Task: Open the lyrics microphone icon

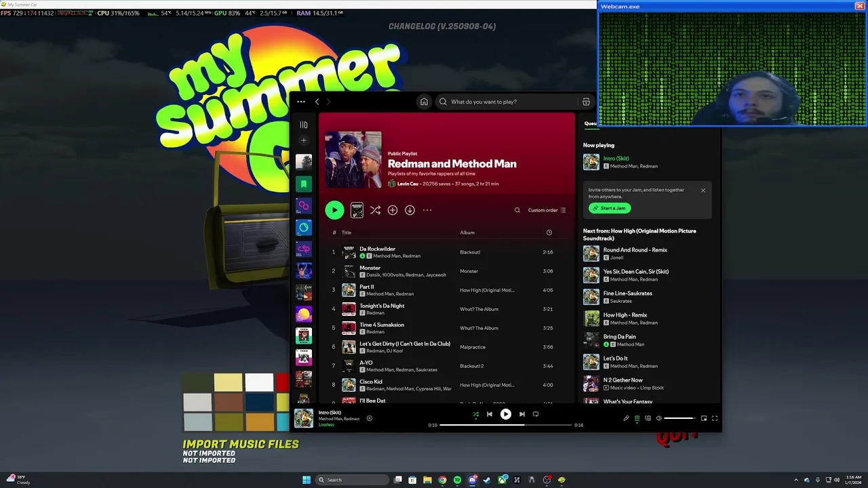Action: tap(626, 418)
